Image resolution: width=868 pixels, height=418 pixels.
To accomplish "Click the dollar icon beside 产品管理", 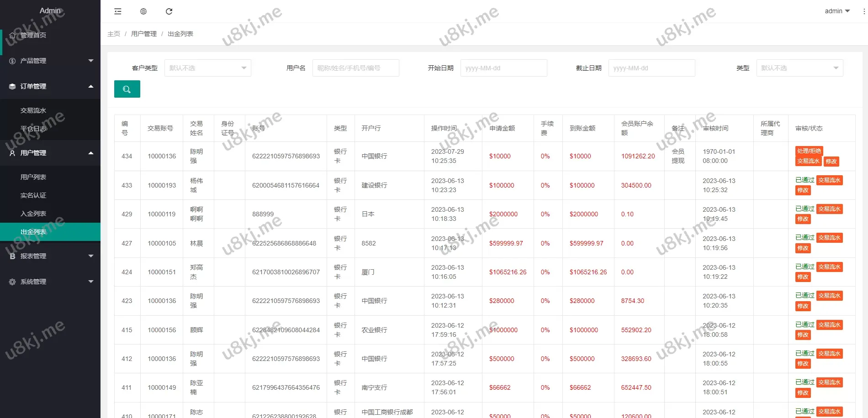I will [12, 61].
